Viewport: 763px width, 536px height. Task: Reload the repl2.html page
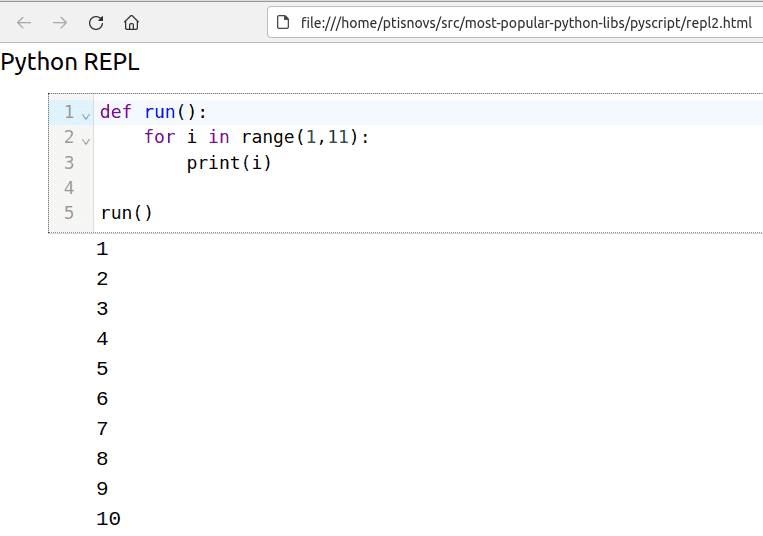(96, 22)
